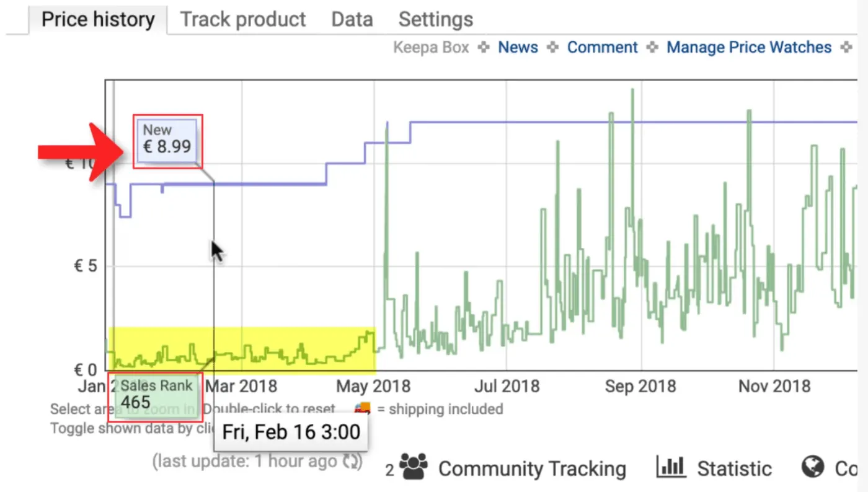
Task: Click the plus icon before Comment
Action: [553, 48]
